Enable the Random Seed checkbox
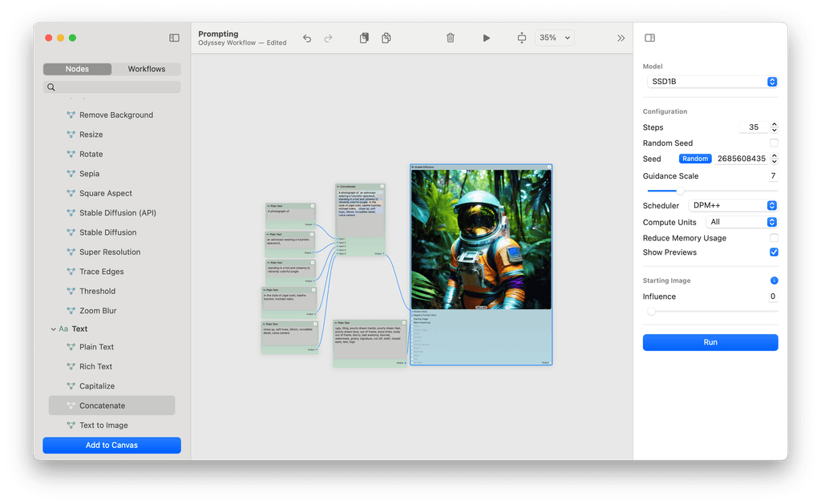 tap(772, 143)
